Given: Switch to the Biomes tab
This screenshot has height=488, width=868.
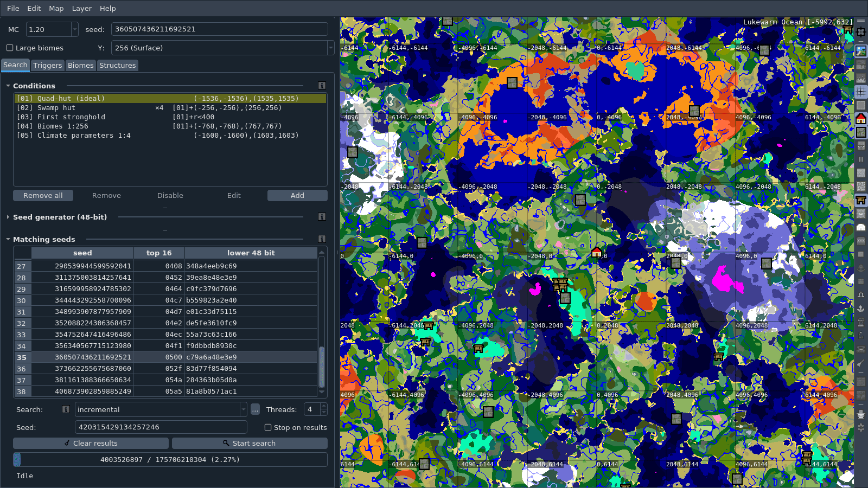Looking at the screenshot, I should point(81,65).
